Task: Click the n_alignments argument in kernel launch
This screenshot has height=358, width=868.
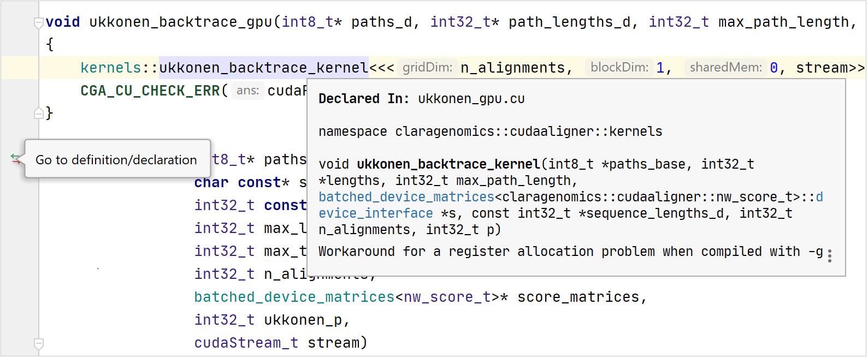Action: click(x=512, y=68)
